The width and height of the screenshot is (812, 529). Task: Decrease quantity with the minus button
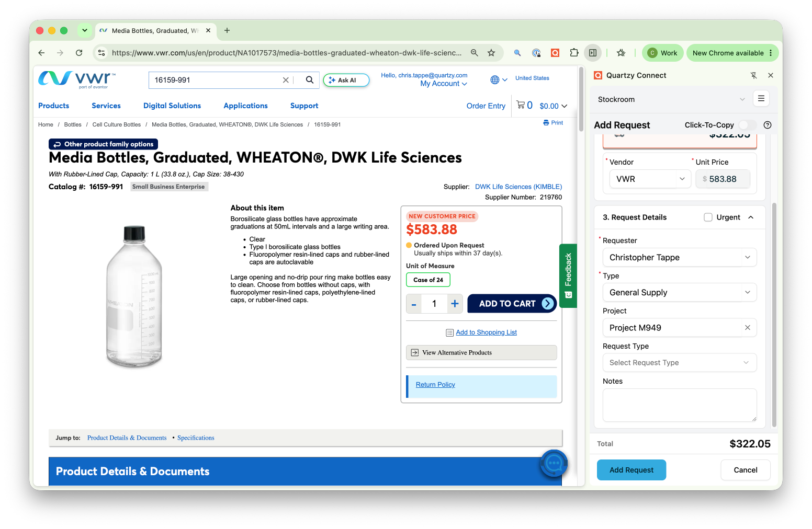[414, 304]
